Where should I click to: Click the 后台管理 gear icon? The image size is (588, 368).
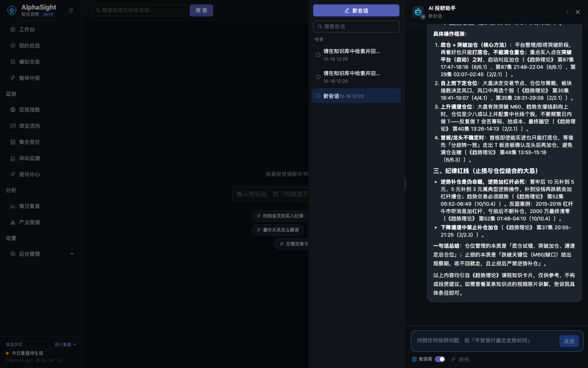click(13, 254)
